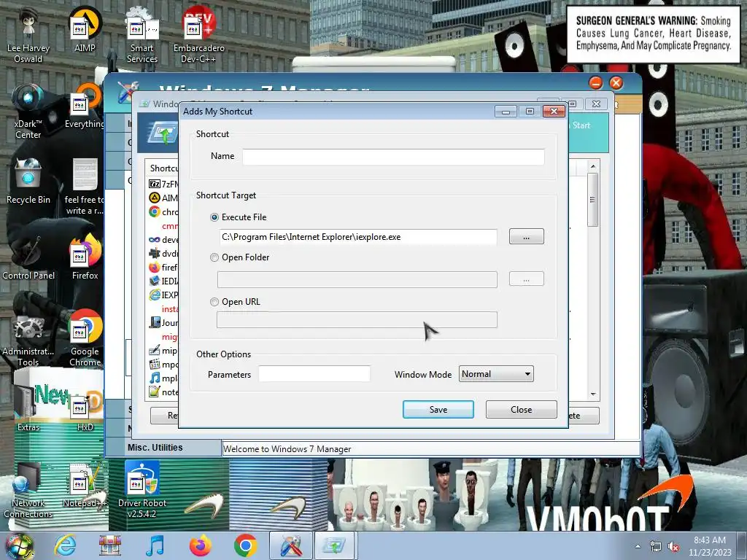This screenshot has height=560, width=747.
Task: Open Driver Robot v2.5.4.2 desktop icon
Action: click(142, 491)
